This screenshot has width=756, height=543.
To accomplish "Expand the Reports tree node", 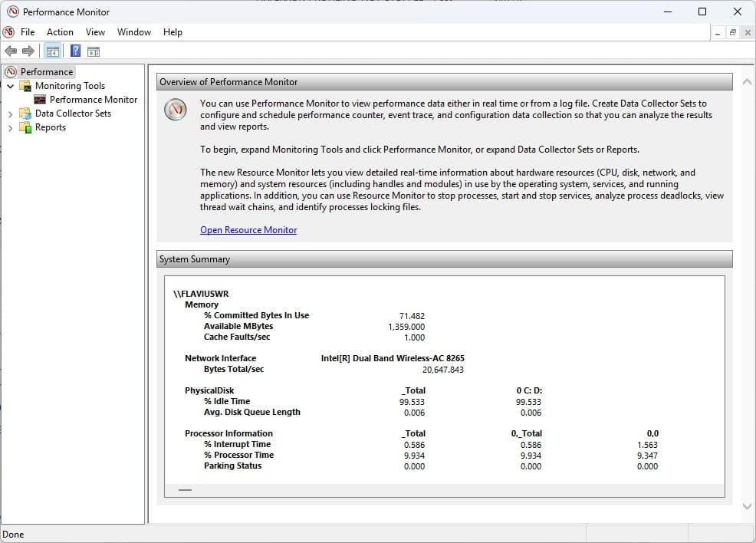I will point(11,127).
